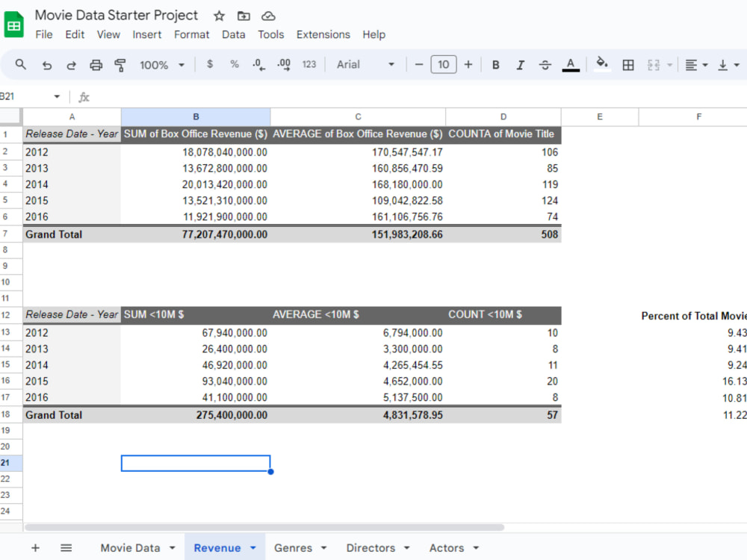Click the select-all corner box
Viewport: 747px width, 560px height.
point(10,116)
